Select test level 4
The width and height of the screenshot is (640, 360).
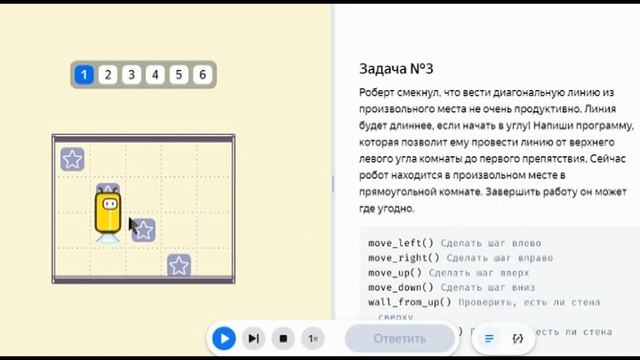click(155, 75)
